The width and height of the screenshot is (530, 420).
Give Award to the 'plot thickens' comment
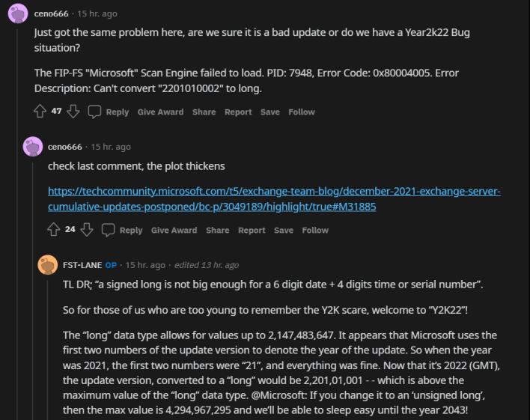174,231
